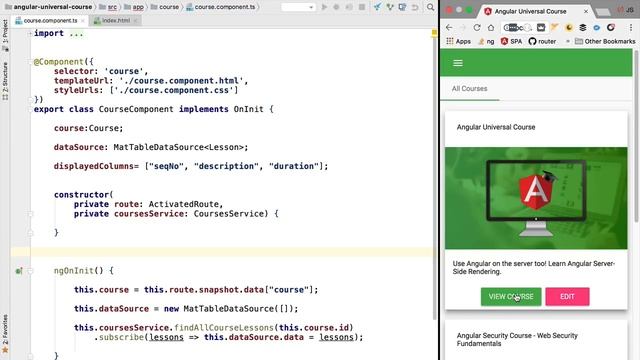Click the course breadcrumb folder
The width and height of the screenshot is (640, 360).
tap(165, 7)
